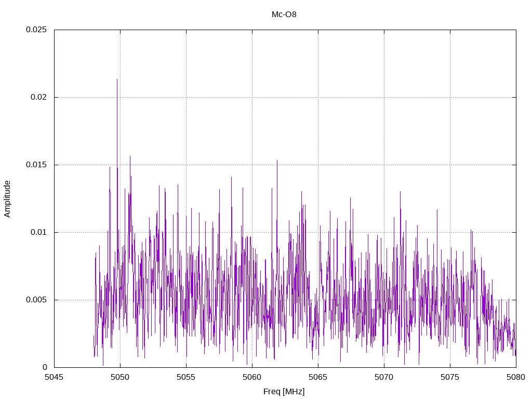Image resolution: width=532 pixels, height=399 pixels.
Task: Click the 5045 x-axis tick label
Action: [54, 377]
